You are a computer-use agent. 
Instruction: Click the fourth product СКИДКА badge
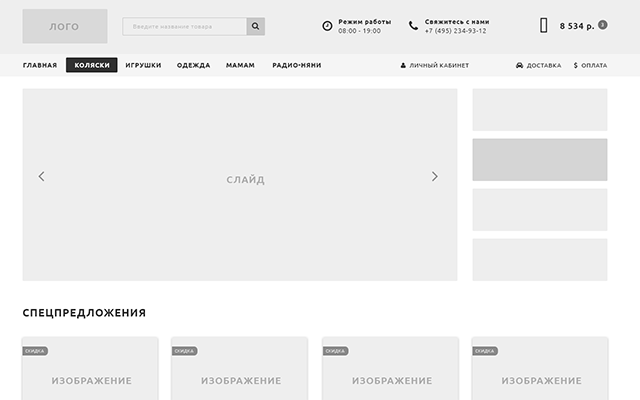tap(485, 351)
